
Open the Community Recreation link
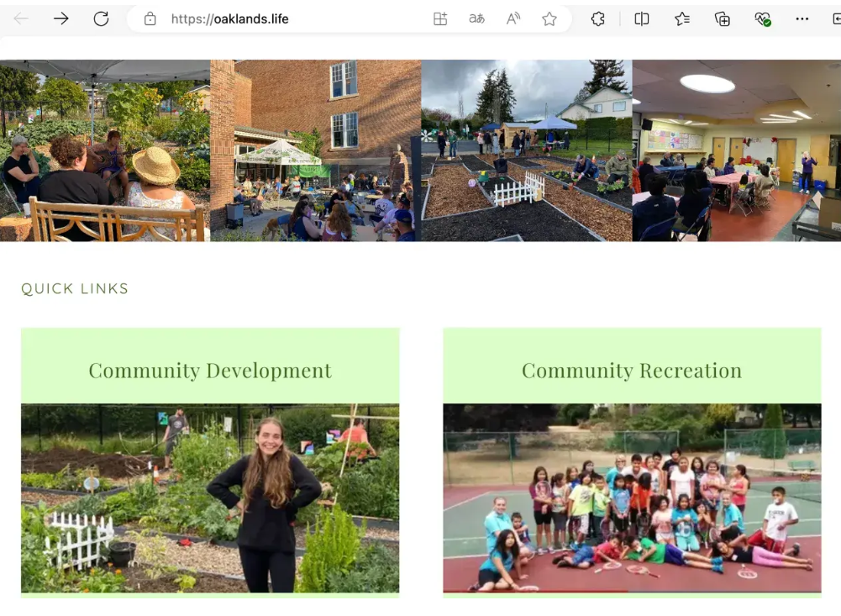(632, 371)
